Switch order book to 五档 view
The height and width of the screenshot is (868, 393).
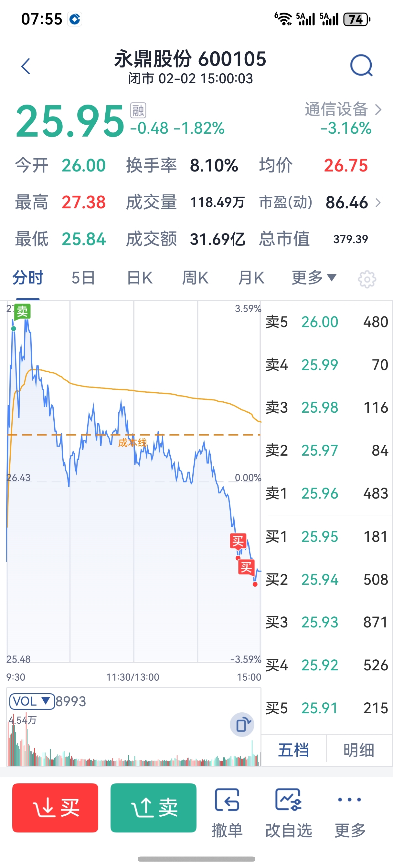[293, 750]
